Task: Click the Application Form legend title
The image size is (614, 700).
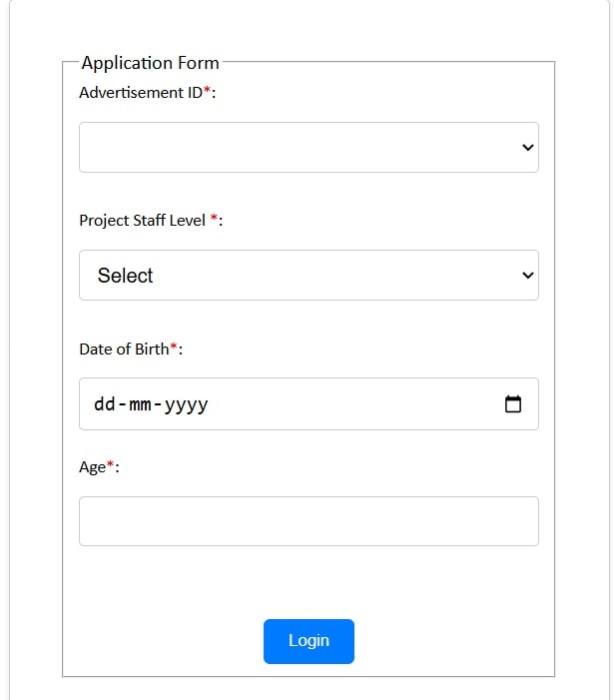Action: (x=151, y=63)
